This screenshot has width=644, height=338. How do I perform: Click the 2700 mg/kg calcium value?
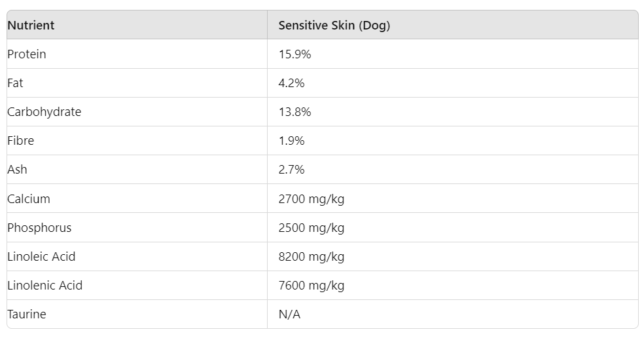point(312,199)
